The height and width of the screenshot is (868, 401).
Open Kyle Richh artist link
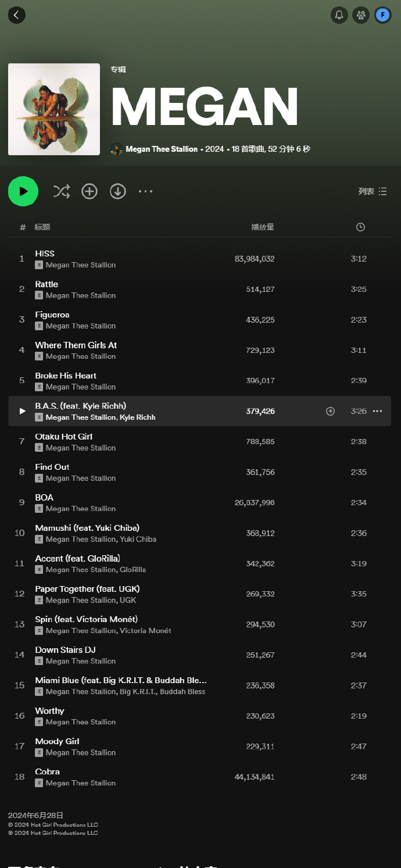[x=138, y=417]
